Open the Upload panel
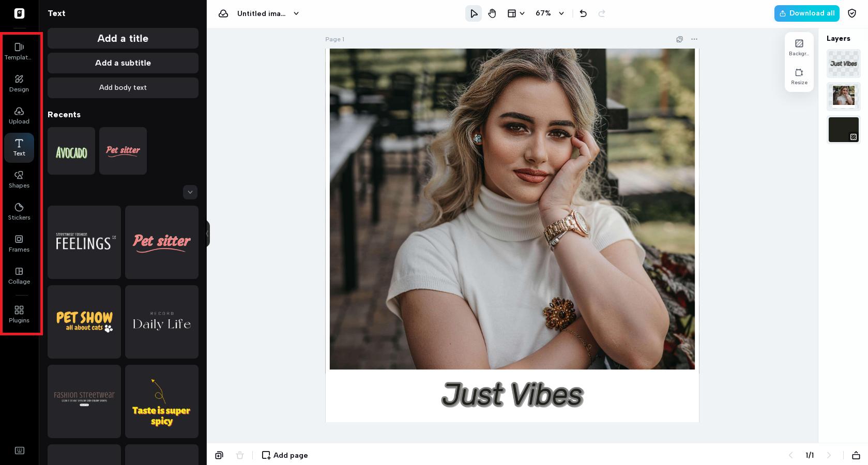The height and width of the screenshot is (465, 868). [19, 116]
